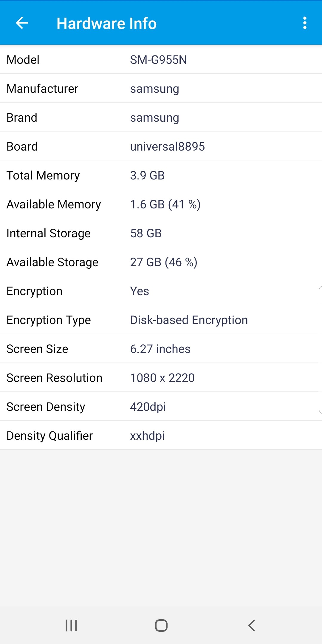Select the Brand row

click(x=161, y=117)
